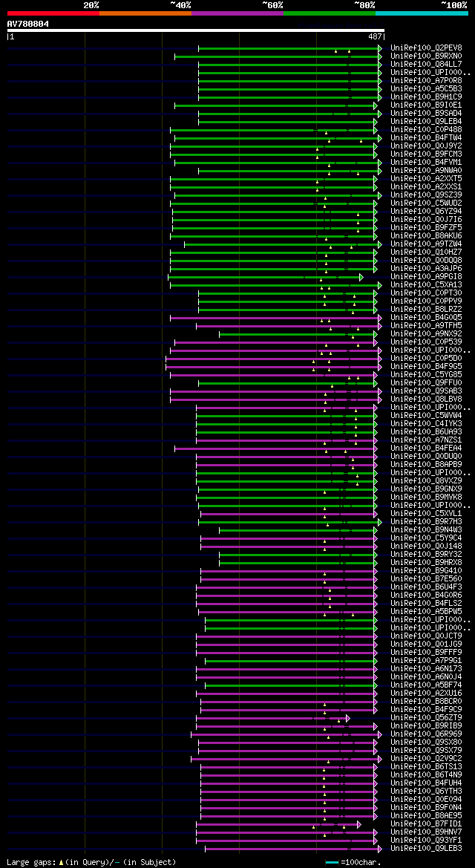Click the green ~80% legend segment
475x868 pixels.
pos(330,13)
